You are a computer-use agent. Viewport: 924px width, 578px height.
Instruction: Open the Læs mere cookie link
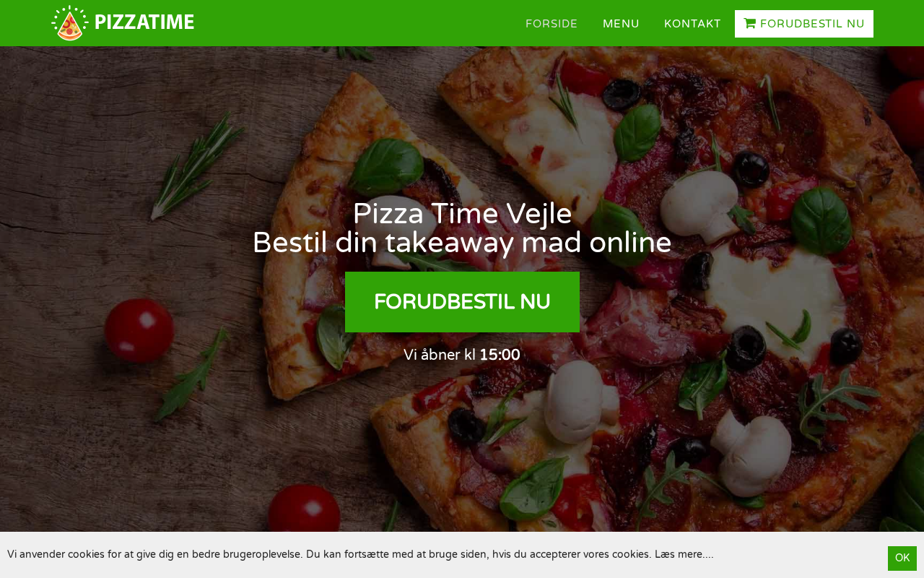[x=684, y=554]
